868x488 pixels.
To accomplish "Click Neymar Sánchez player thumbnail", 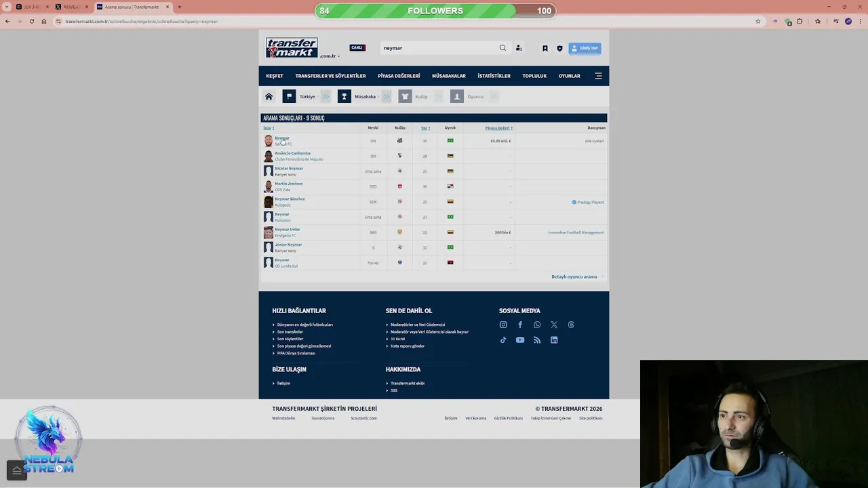I will click(x=269, y=202).
